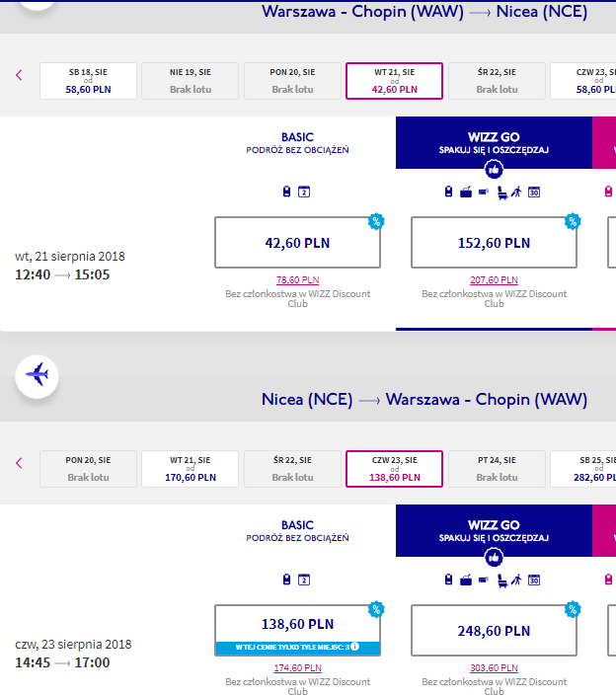Click the 303,60 PLN non-member price link

click(x=494, y=668)
